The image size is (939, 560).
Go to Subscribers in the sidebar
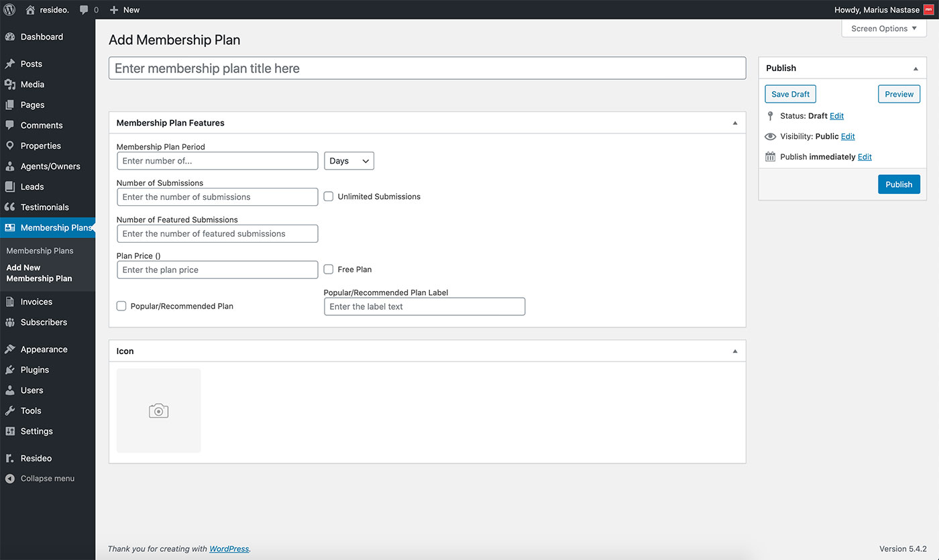pyautogui.click(x=44, y=322)
